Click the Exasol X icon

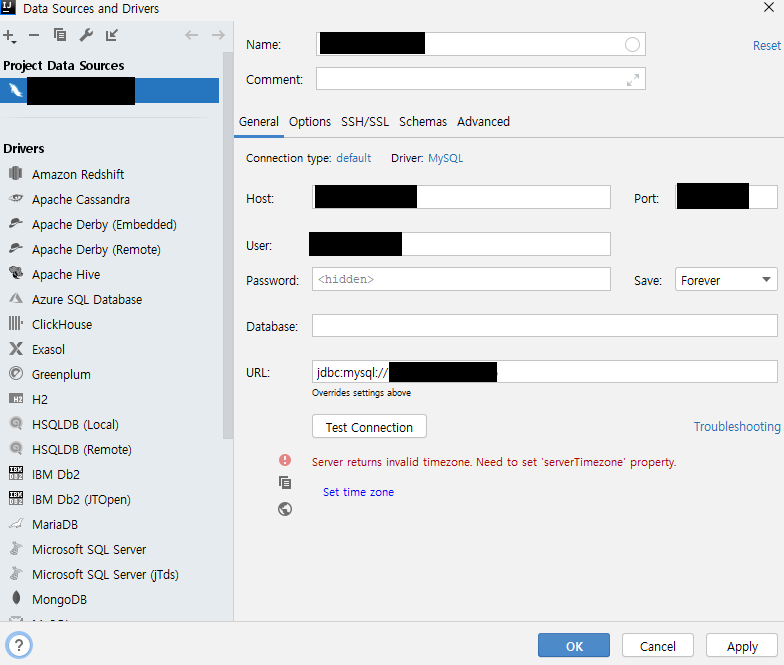(16, 348)
